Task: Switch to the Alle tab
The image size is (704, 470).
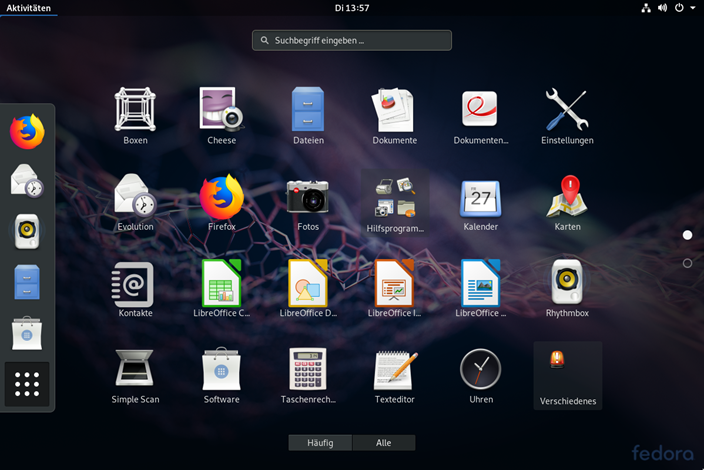Action: 383,443
